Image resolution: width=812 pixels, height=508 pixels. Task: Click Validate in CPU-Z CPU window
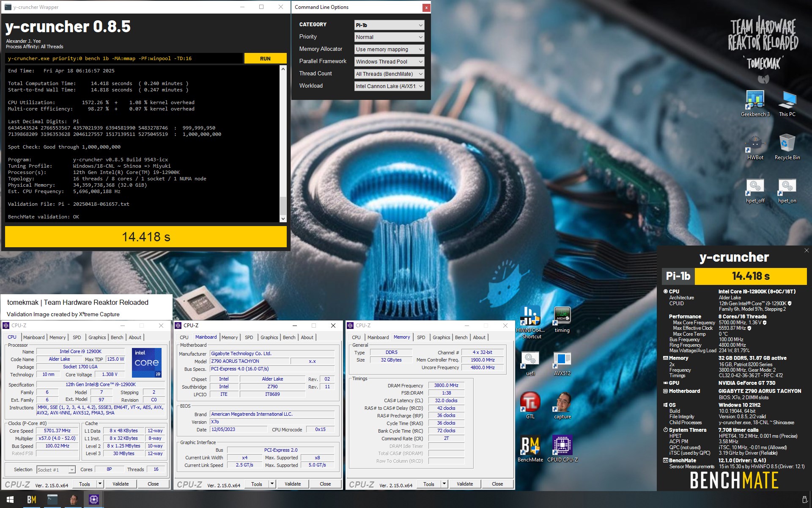pos(121,484)
